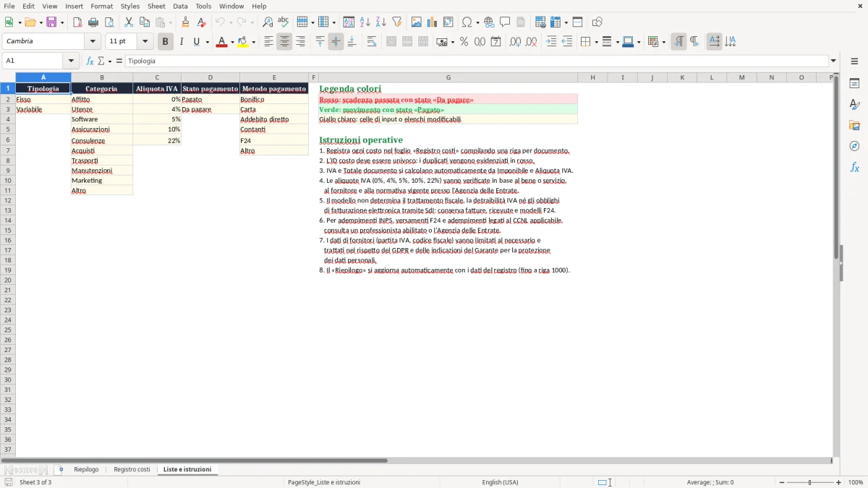
Task: Switch to Registro costi sheet tab
Action: click(x=132, y=470)
